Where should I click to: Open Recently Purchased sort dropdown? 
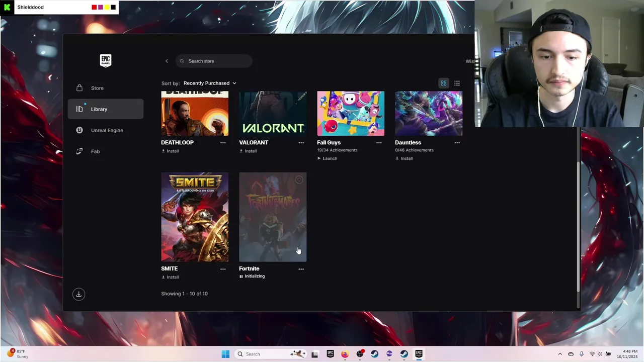click(210, 83)
